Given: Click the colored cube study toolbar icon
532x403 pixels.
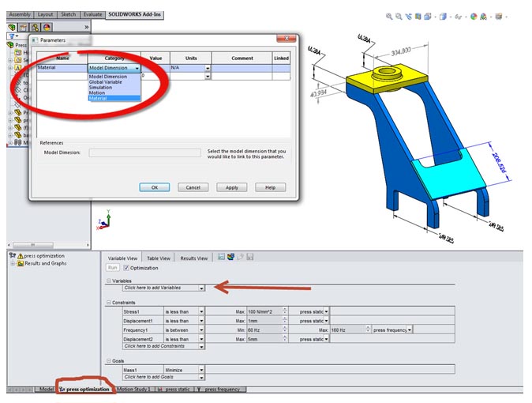Looking at the screenshot, I should click(x=230, y=257).
